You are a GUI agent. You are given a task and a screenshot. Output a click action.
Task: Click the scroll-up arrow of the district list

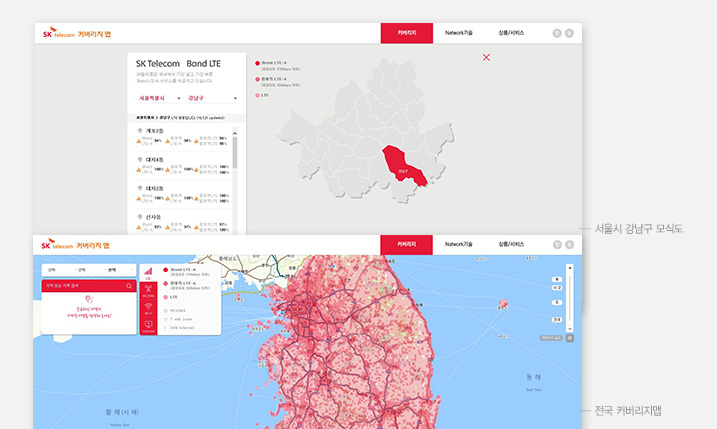(x=235, y=133)
